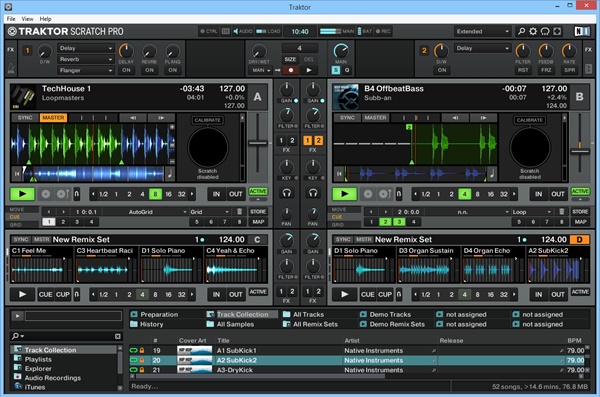
Task: Toggle MASTER on Deck A
Action: [53, 118]
